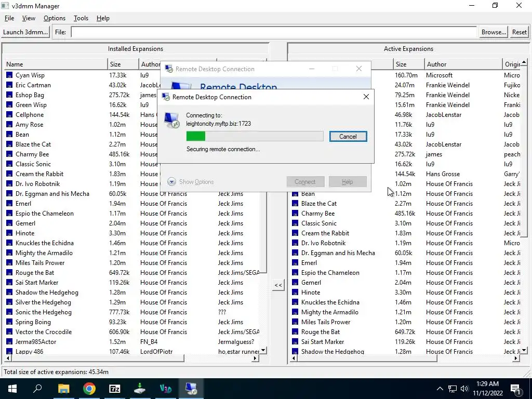Sort Active Expansions by Size column
Image resolution: width=532 pixels, height=399 pixels.
pos(409,64)
